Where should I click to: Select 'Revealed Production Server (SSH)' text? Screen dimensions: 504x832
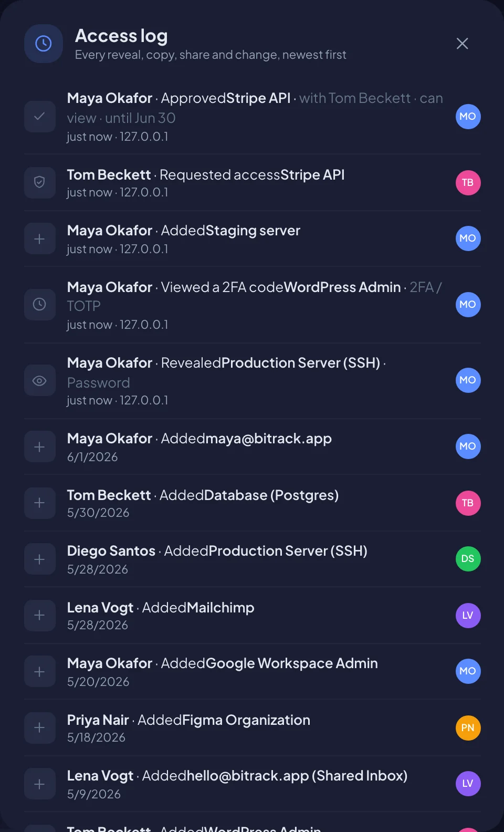tap(270, 363)
